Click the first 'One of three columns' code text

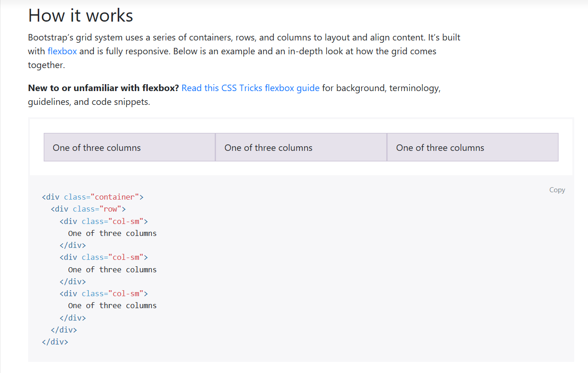112,233
